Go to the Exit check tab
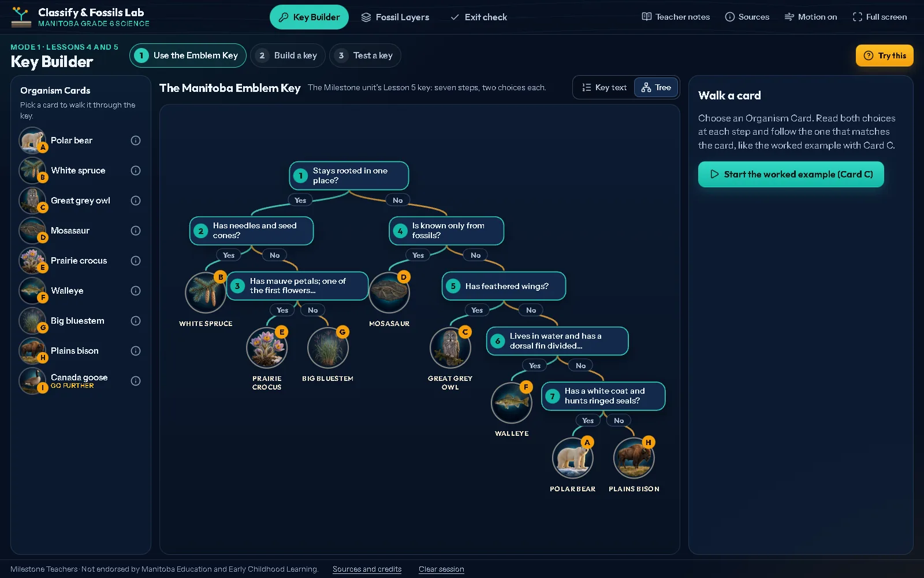The height and width of the screenshot is (578, 924). click(479, 17)
